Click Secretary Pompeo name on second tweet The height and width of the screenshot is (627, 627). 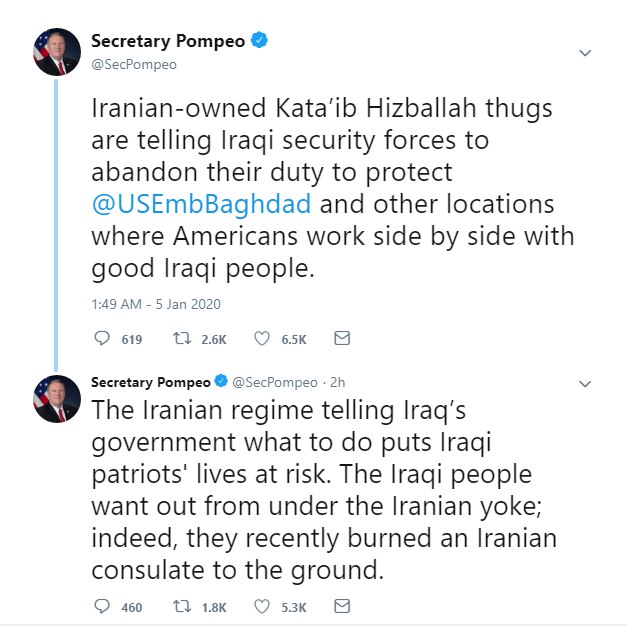pyautogui.click(x=151, y=382)
